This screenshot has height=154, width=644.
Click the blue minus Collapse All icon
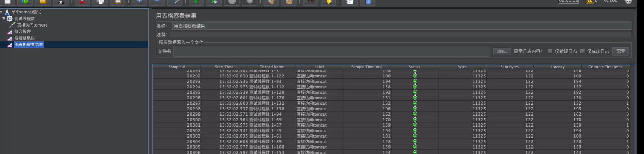157,2
